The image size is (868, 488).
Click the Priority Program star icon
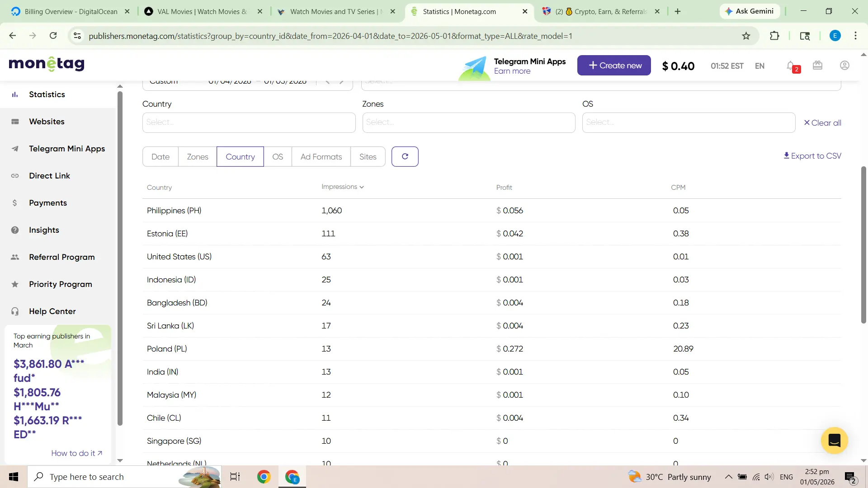point(15,284)
